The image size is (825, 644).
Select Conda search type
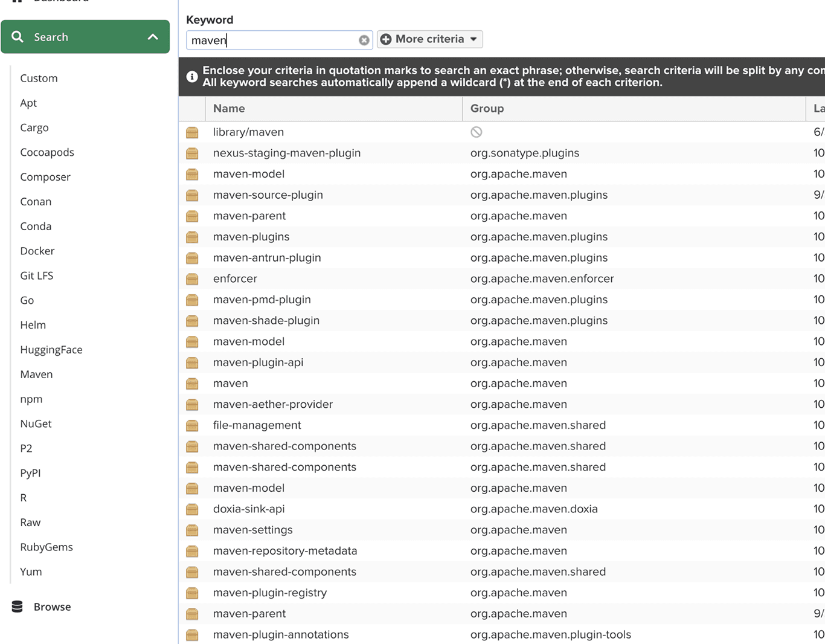(x=36, y=227)
